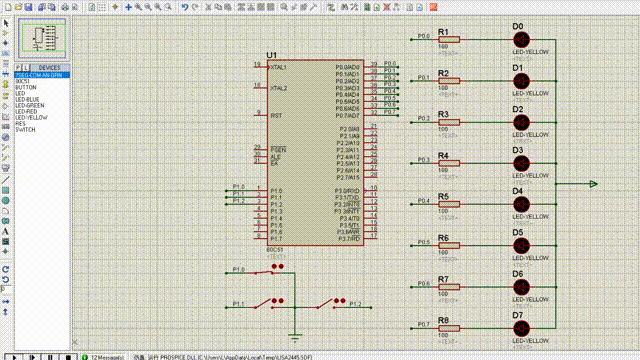
Task: Select the junction dot mode
Action: tap(6, 43)
